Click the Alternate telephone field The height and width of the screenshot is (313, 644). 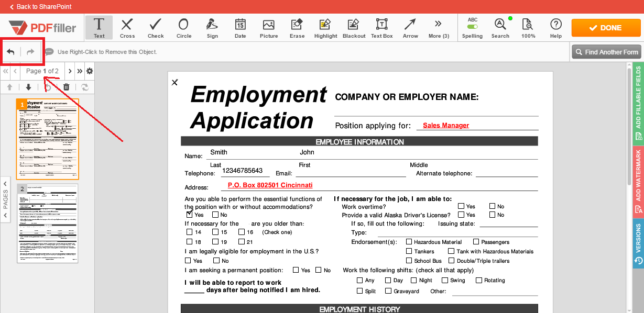[x=506, y=173]
